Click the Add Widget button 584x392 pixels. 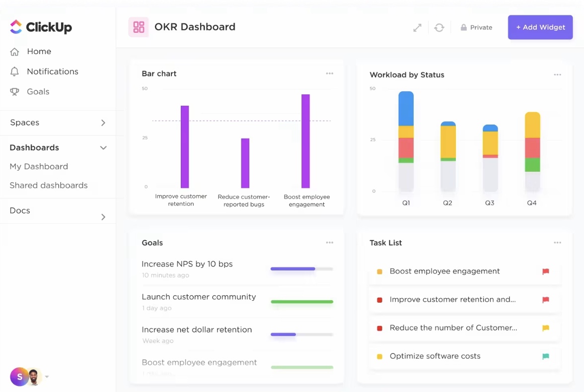(540, 27)
